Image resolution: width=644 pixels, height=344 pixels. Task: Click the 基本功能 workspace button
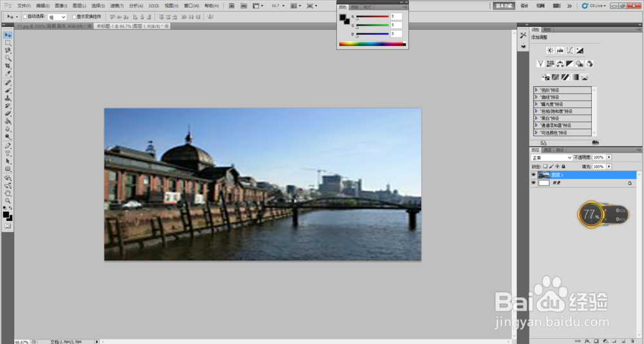pos(504,6)
